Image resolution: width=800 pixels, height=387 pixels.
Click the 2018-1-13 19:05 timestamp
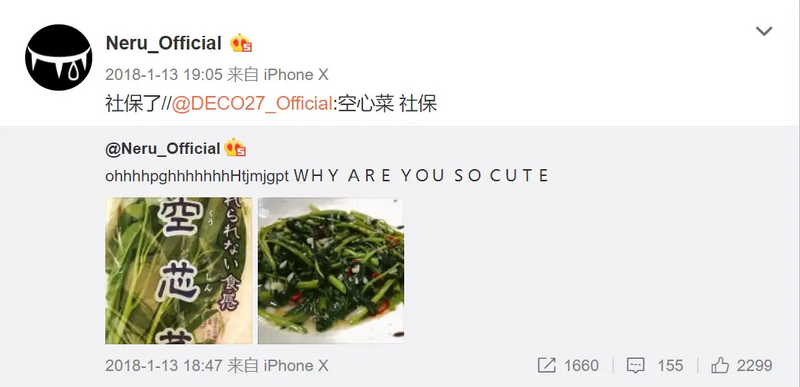click(x=164, y=75)
